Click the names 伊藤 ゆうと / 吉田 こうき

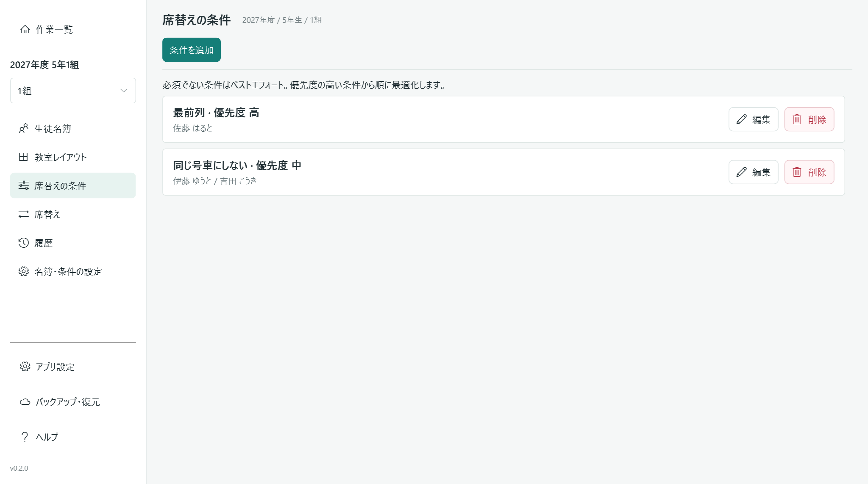pos(215,181)
